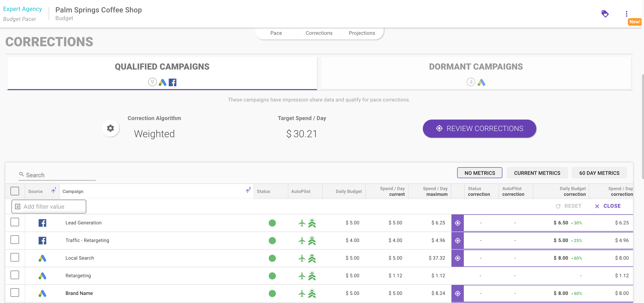Click the $ 6.50 budget correction for Lead Generation
Screen dimensions: 644x303
coord(561,223)
